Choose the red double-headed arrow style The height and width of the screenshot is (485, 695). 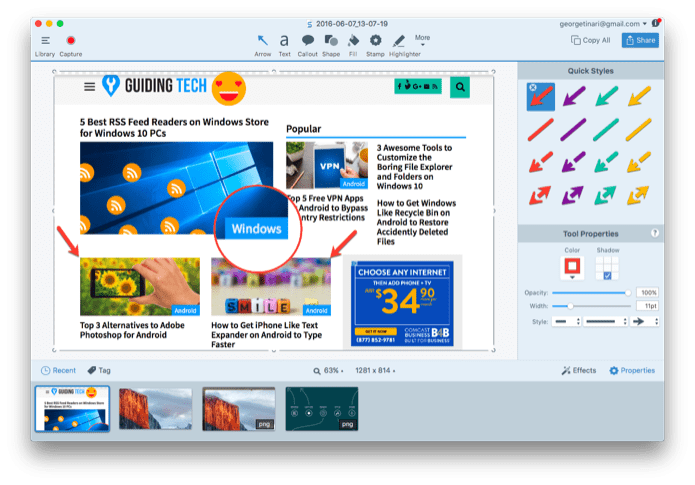(540, 195)
